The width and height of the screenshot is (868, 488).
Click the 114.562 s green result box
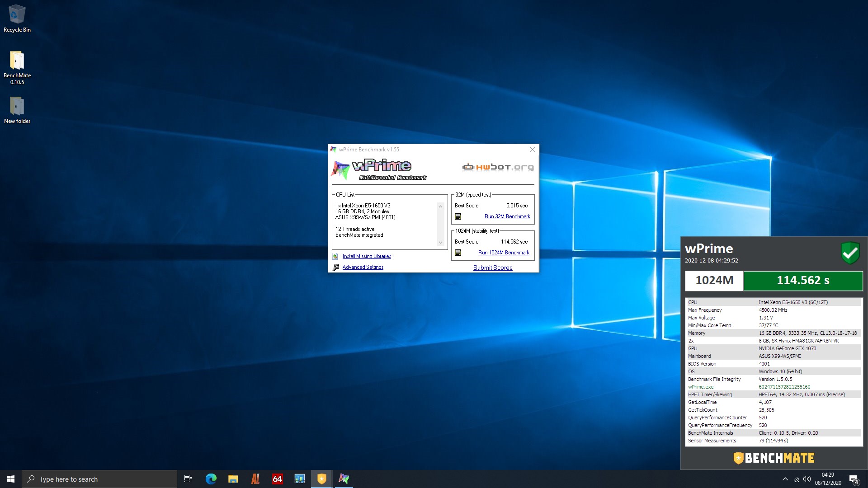[803, 281]
